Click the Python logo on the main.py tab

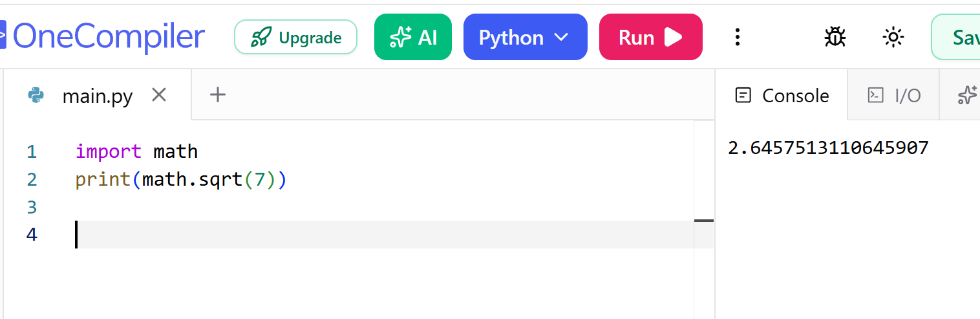click(36, 96)
